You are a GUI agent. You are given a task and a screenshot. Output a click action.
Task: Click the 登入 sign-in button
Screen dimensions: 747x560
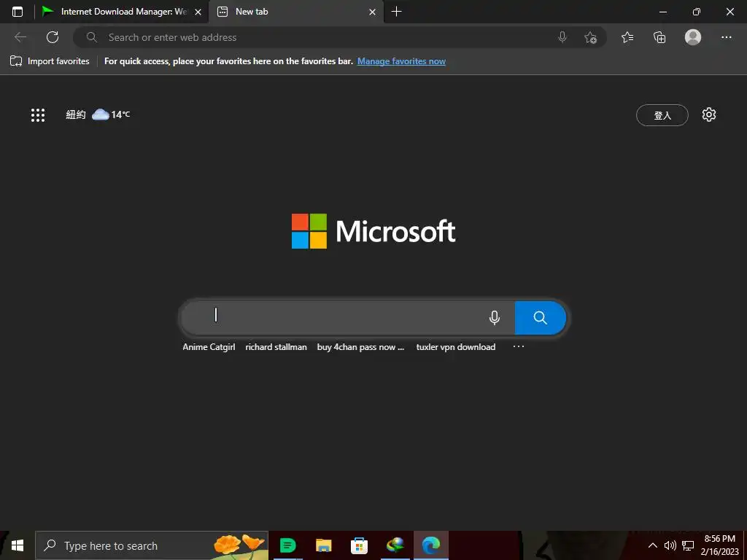pyautogui.click(x=662, y=115)
